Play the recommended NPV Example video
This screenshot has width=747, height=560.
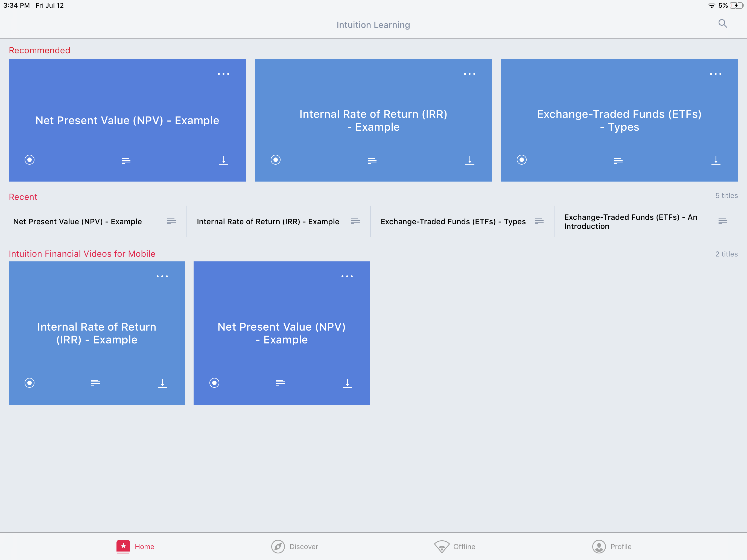[30, 160]
